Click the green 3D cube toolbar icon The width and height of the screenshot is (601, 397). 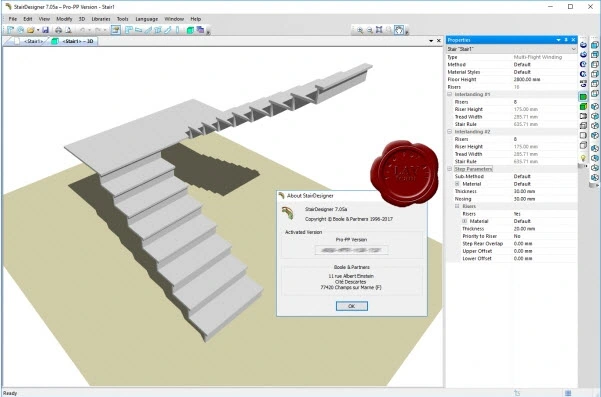click(190, 30)
